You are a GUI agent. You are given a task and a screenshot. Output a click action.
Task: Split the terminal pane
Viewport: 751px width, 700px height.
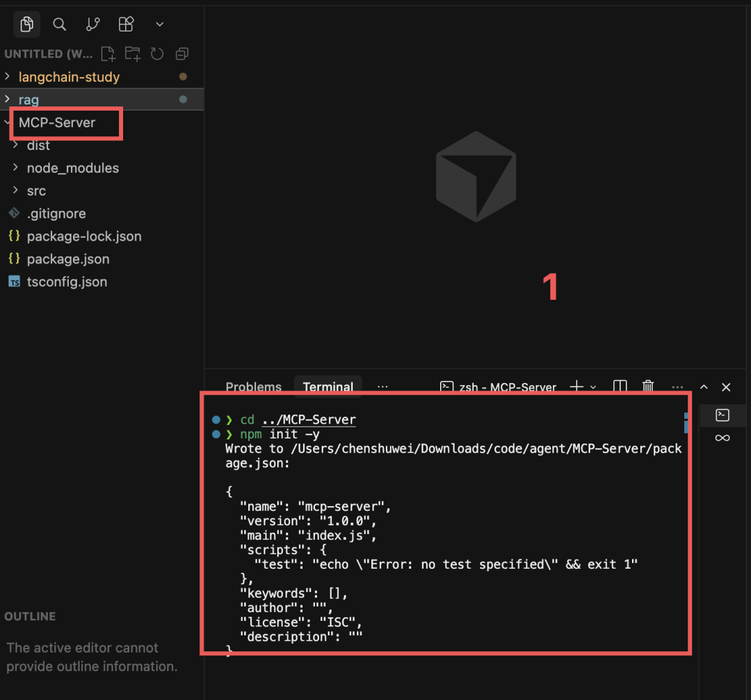(620, 386)
